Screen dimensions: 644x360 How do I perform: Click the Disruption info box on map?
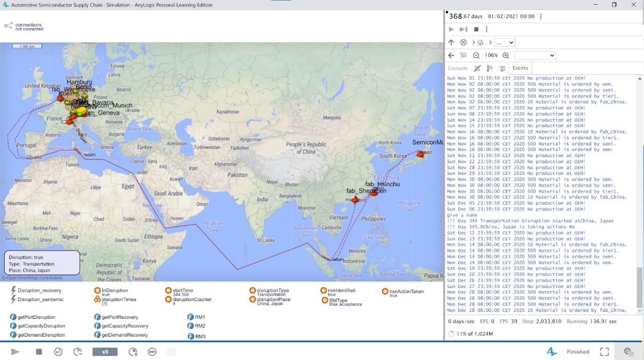point(43,263)
